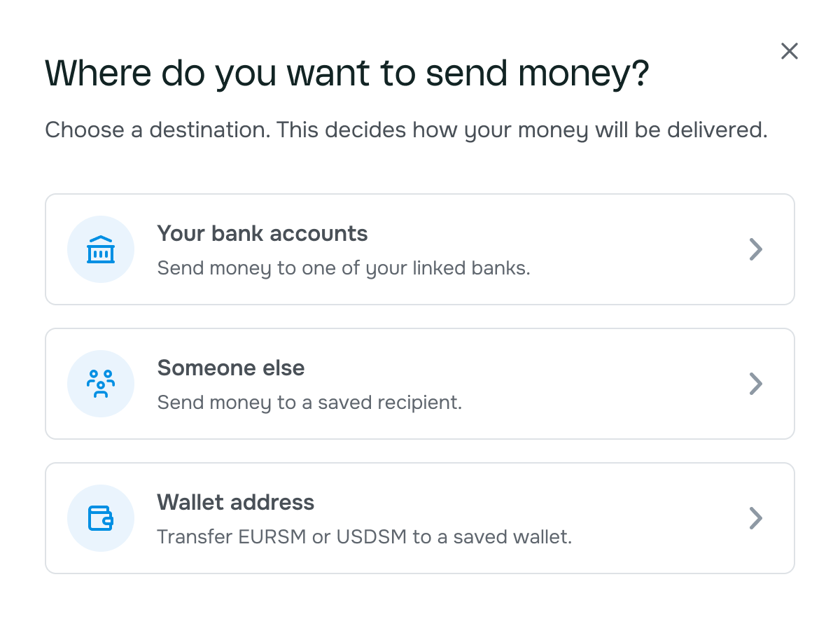Click the Where do you want to send money heading
Viewport: 840px width, 619px height.
click(x=348, y=72)
